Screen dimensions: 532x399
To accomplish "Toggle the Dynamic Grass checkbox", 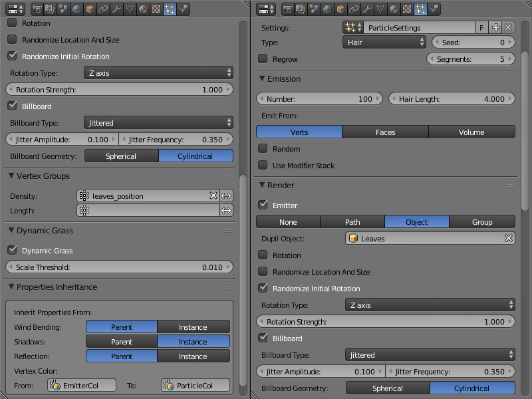I will [12, 251].
